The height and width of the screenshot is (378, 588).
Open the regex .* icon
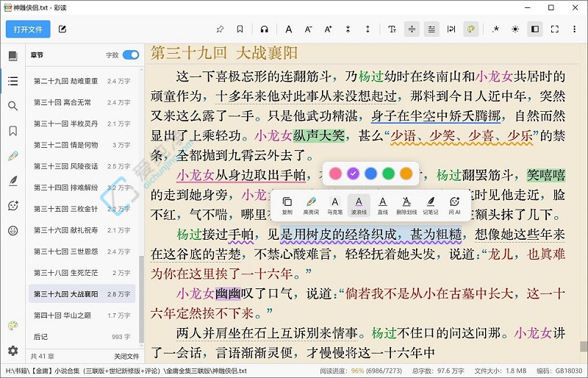(x=495, y=29)
